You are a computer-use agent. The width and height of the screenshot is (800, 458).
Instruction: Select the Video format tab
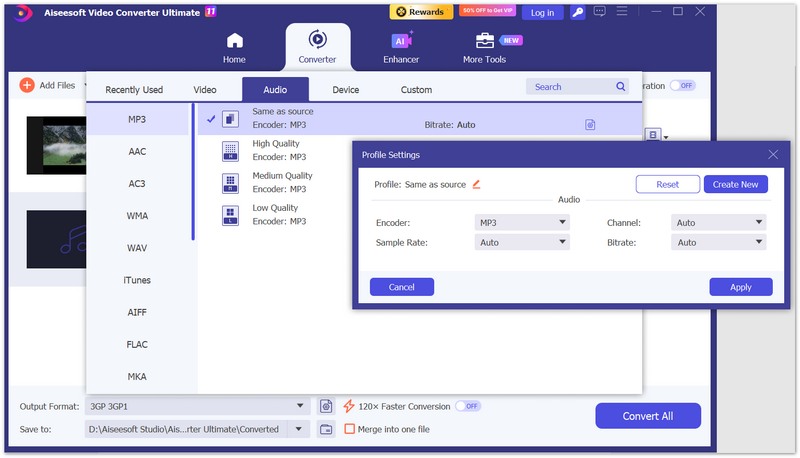(x=205, y=90)
